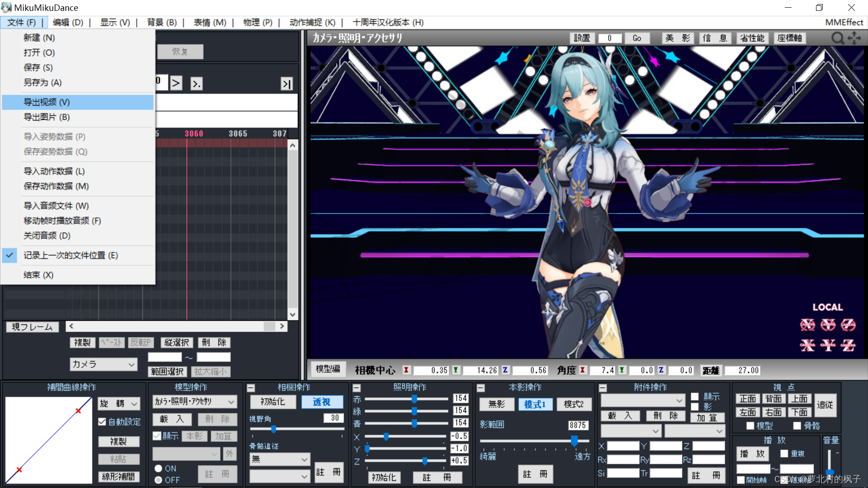
Task: Collapse the 相機操作 panel with minus icon
Action: pos(251,388)
